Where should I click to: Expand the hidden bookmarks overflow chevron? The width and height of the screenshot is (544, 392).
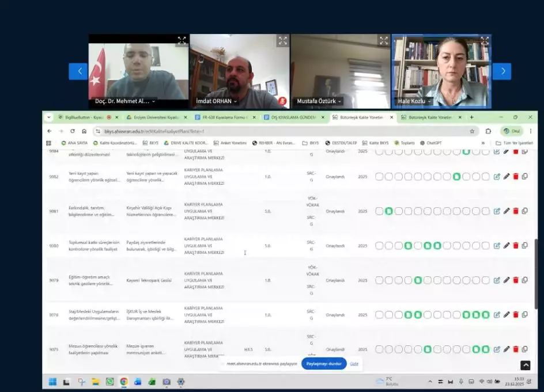click(x=483, y=143)
